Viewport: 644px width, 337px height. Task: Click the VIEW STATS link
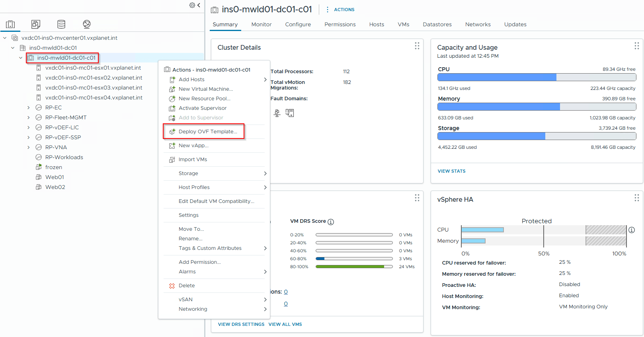tap(452, 171)
